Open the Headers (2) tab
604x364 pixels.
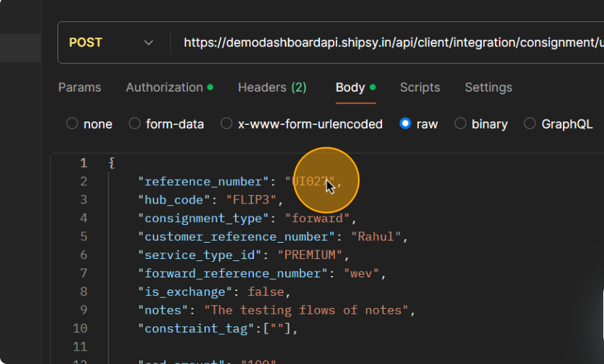[x=273, y=87]
